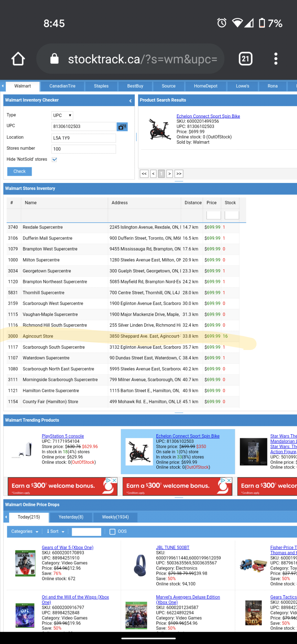Select the Rexdale Supercentre row
The width and height of the screenshot is (297, 644).
123,227
